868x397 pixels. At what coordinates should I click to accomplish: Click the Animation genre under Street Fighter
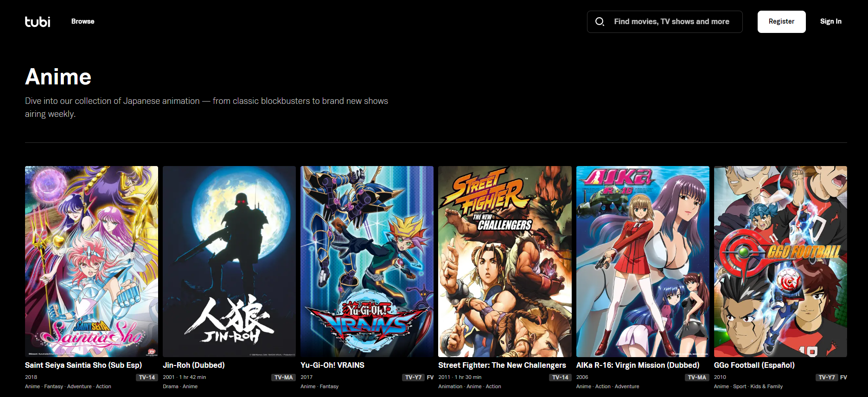450,386
